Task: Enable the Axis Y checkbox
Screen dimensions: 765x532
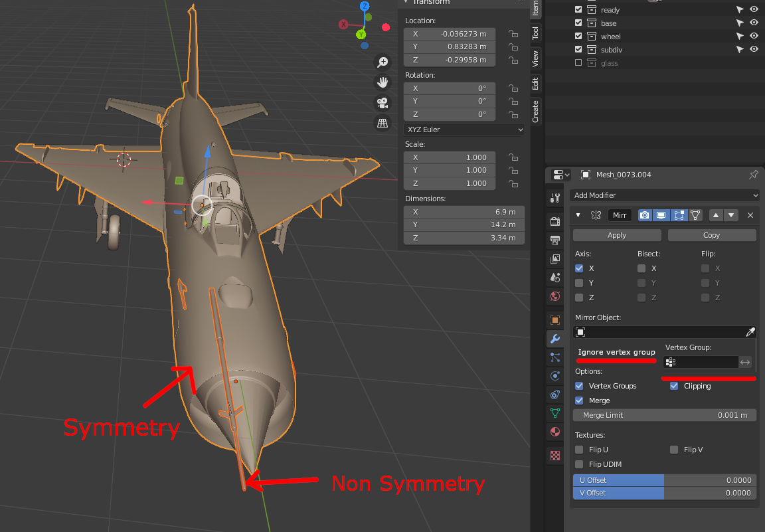Action: point(579,283)
